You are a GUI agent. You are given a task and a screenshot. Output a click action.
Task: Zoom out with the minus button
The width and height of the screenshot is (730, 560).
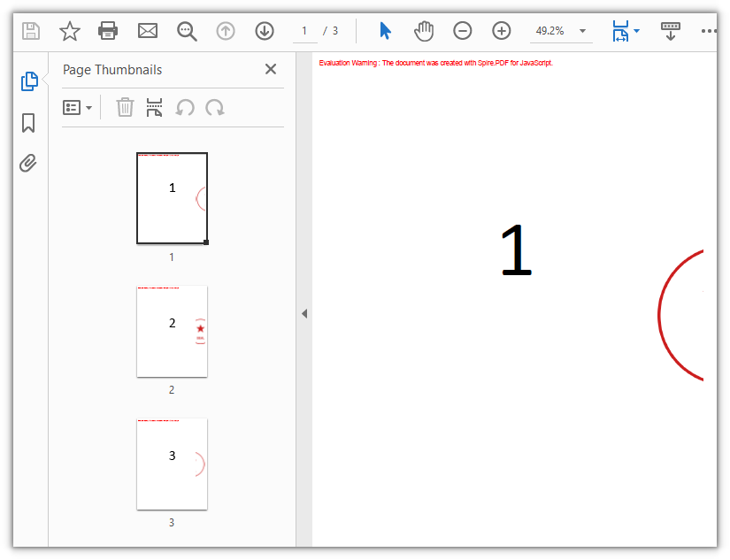coord(462,31)
